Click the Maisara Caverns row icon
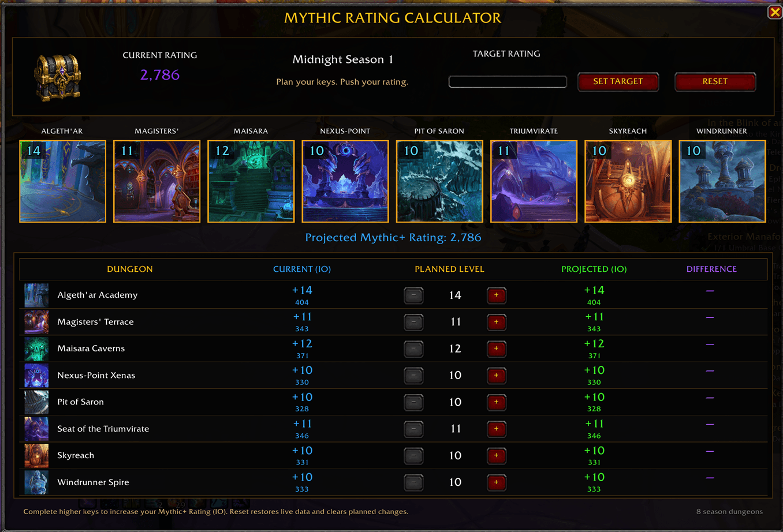 (x=36, y=349)
